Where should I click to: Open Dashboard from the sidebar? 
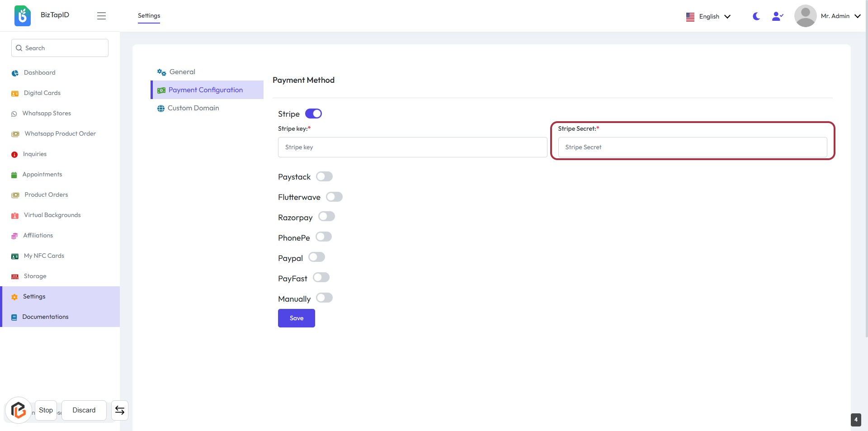click(x=39, y=73)
